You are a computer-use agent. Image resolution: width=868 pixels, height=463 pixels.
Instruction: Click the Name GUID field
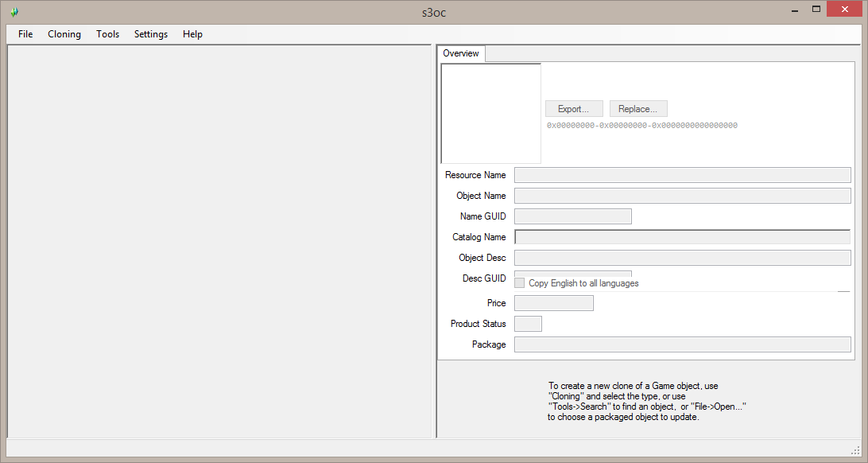tap(573, 216)
